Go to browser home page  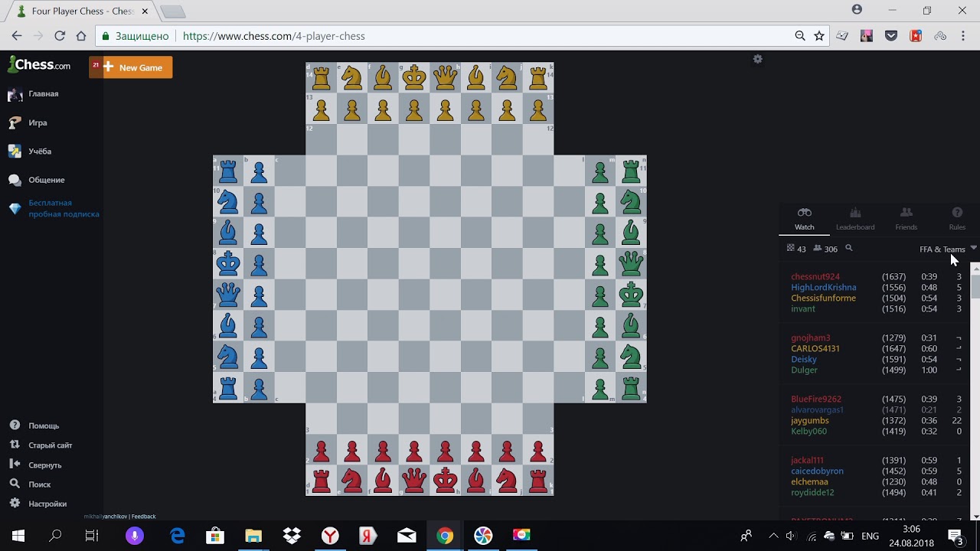[81, 36]
